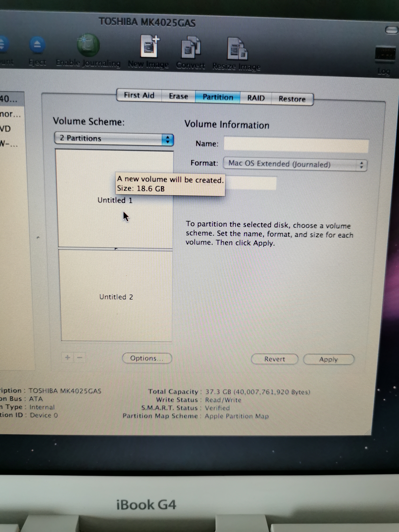The width and height of the screenshot is (399, 532).
Task: Click the Apple Partition Map scheme text
Action: click(x=237, y=416)
